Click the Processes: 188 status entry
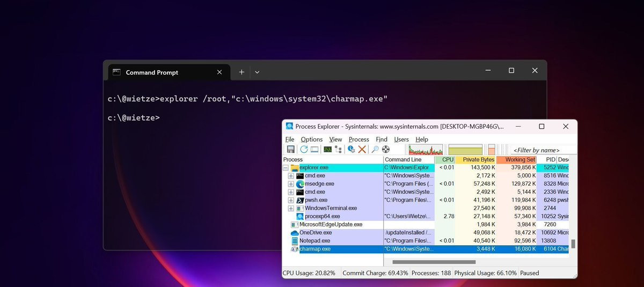Screen dimensions: 644x287 coord(431,273)
